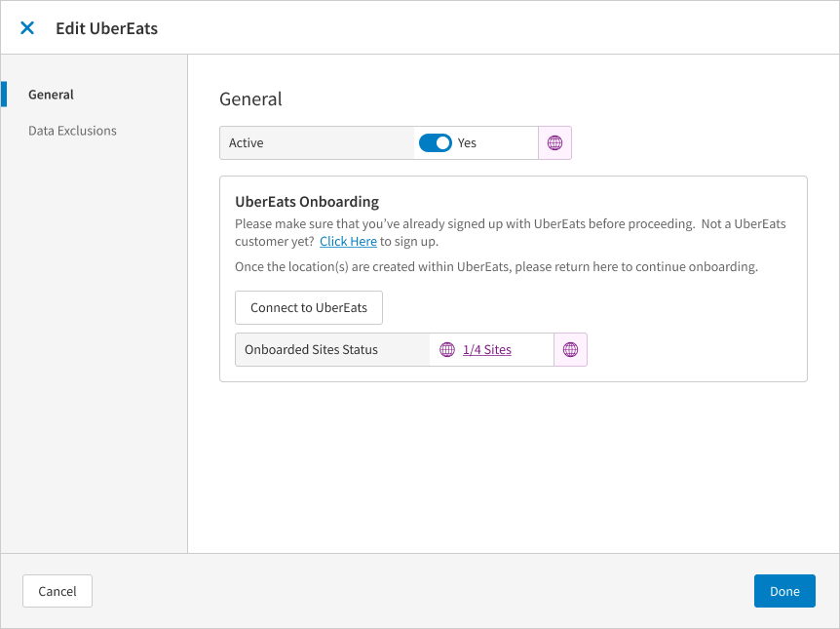Click the Onboarded Sites Status label
Image resolution: width=840 pixels, height=629 pixels.
(311, 349)
